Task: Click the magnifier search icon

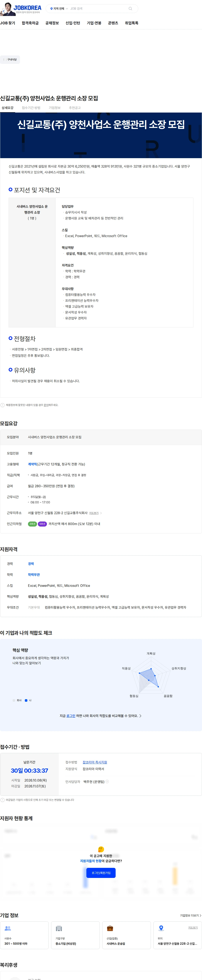Action: click(130, 8)
